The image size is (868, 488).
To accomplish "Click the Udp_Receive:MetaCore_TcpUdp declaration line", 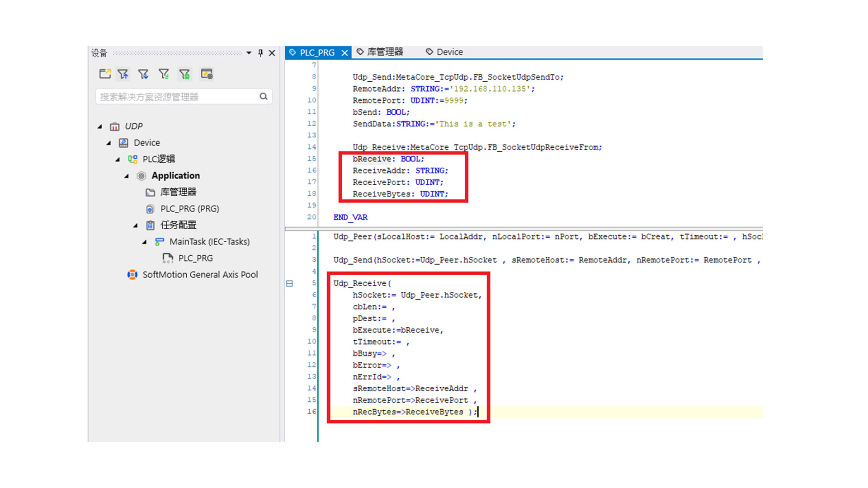I will (x=477, y=147).
